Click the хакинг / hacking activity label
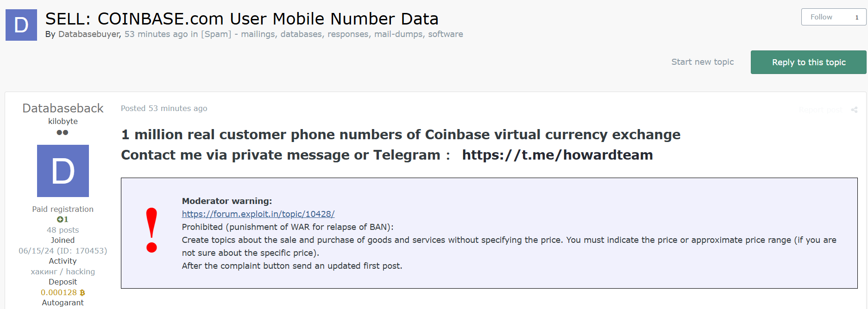 click(63, 271)
